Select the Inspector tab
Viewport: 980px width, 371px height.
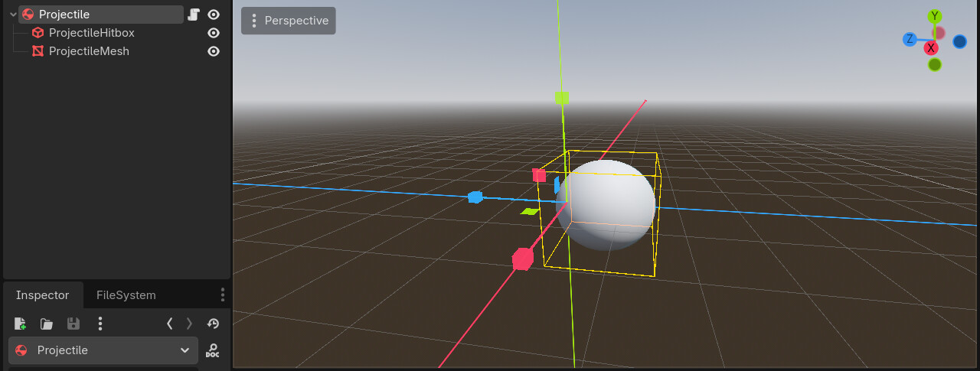coord(42,295)
